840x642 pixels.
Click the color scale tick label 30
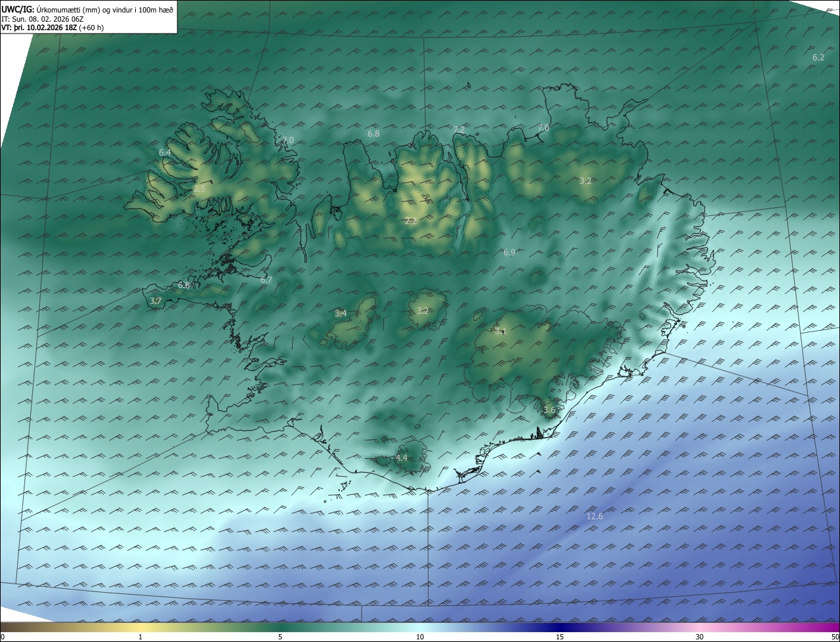[700, 637]
